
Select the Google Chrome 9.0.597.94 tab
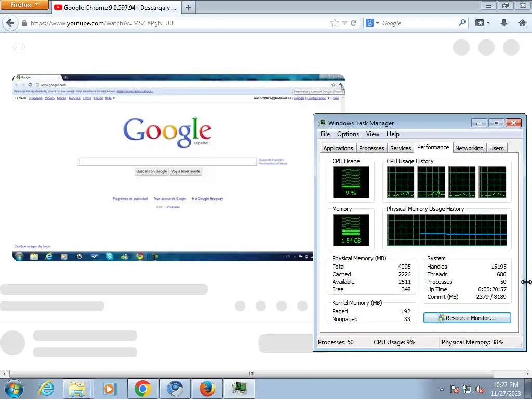[x=116, y=7]
